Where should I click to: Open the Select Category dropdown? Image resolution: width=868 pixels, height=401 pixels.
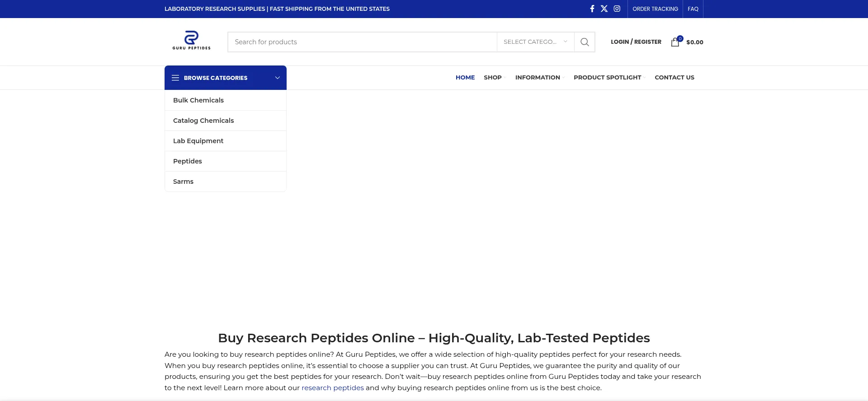[x=535, y=42]
